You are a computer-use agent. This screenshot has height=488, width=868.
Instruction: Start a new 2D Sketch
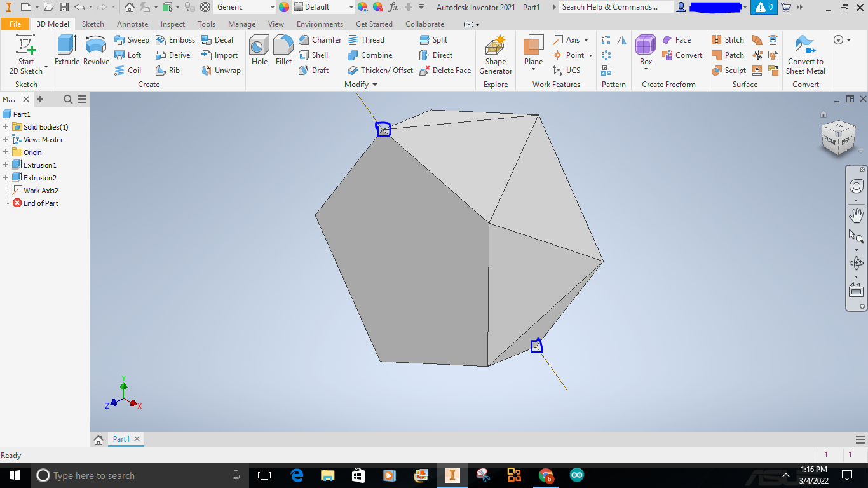pyautogui.click(x=26, y=54)
